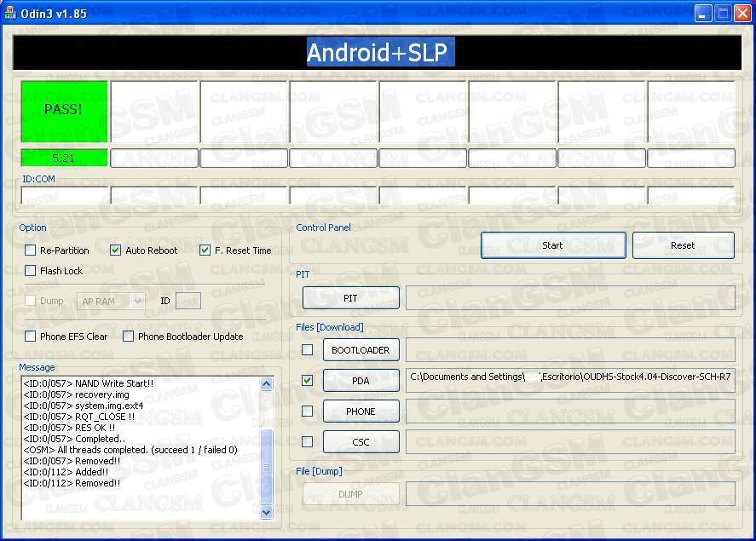Screen dimensions: 756x541
Task: Enable the Re-Partition checkbox
Action: 31,250
